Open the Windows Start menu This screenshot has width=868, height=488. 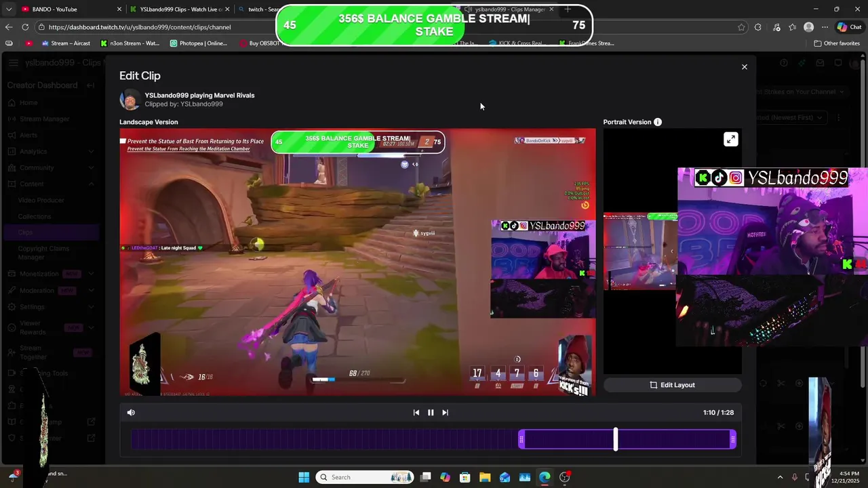click(x=304, y=477)
